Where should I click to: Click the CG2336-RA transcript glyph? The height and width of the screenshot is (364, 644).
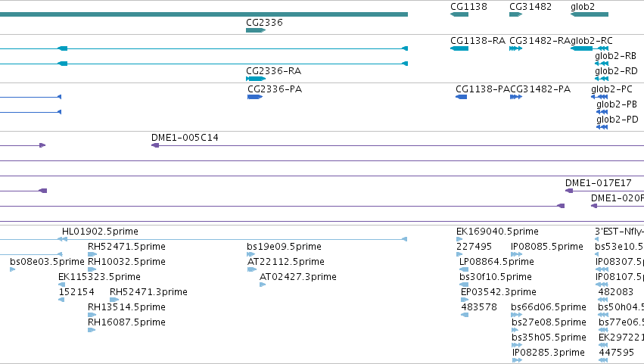[256, 79]
